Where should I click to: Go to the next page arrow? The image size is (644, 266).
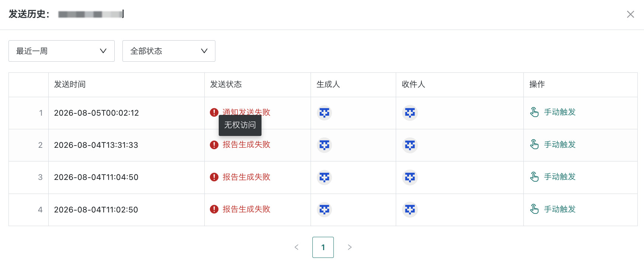click(x=350, y=247)
